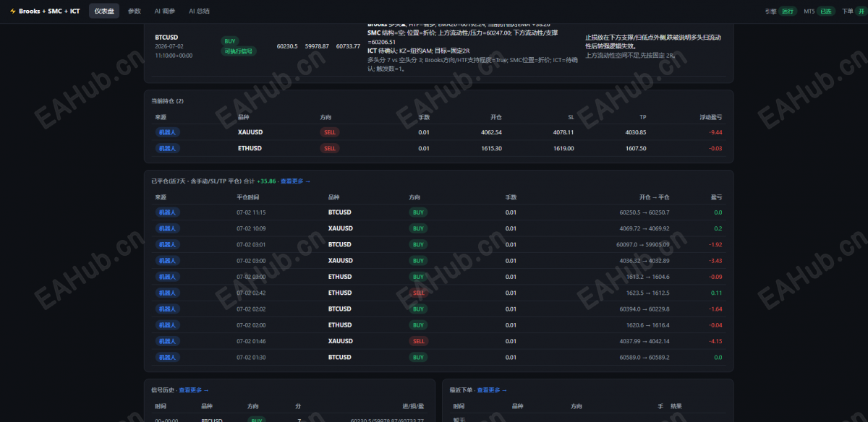The width and height of the screenshot is (868, 422).
Task: Click the MT5 已连 connection badge
Action: pos(825,12)
